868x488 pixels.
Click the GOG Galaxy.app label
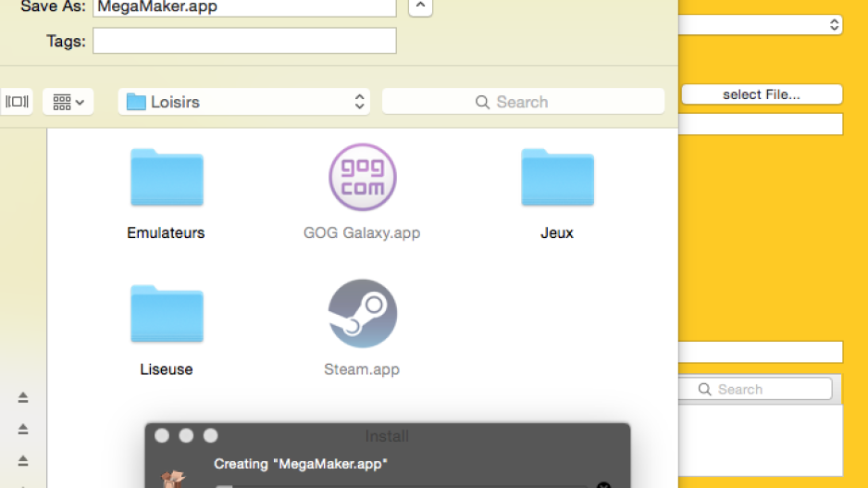coord(362,232)
